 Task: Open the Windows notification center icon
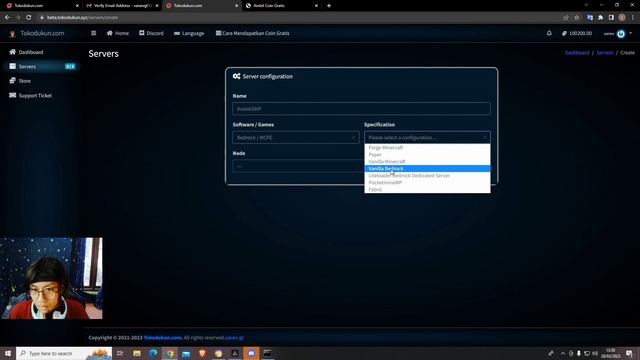click(x=629, y=353)
